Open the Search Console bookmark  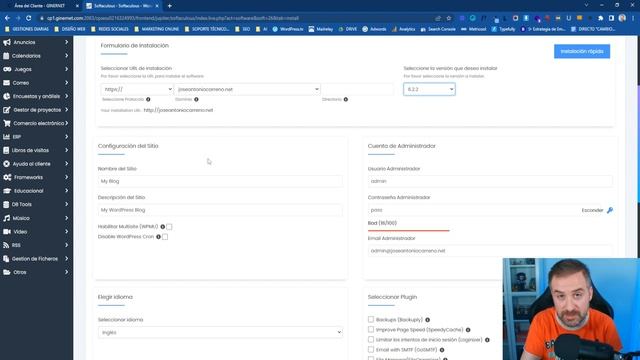438,29
